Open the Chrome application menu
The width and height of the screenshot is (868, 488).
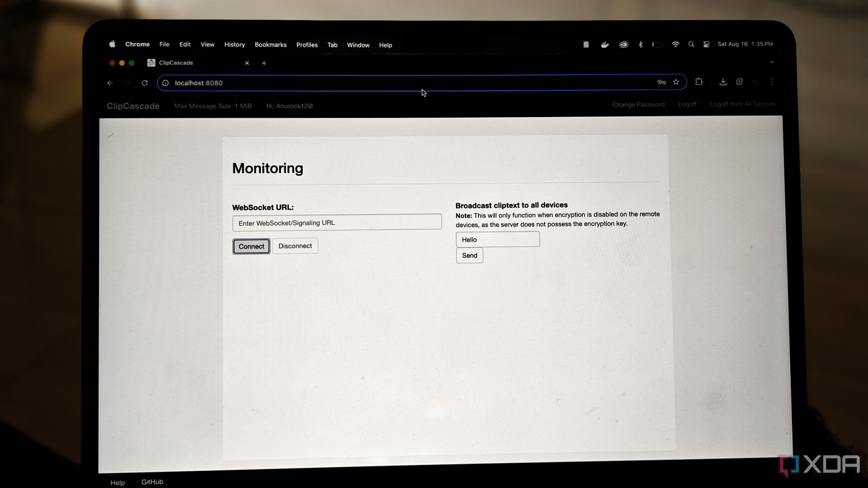[138, 44]
